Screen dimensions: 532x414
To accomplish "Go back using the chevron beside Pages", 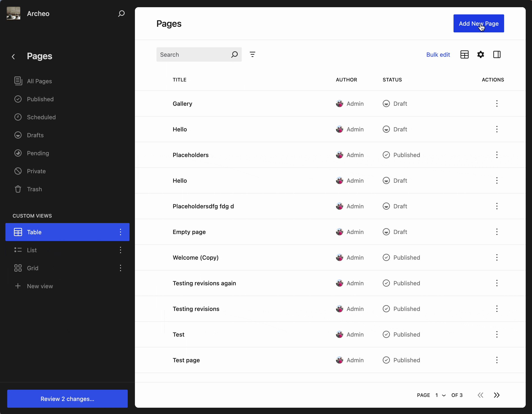I will click(13, 56).
